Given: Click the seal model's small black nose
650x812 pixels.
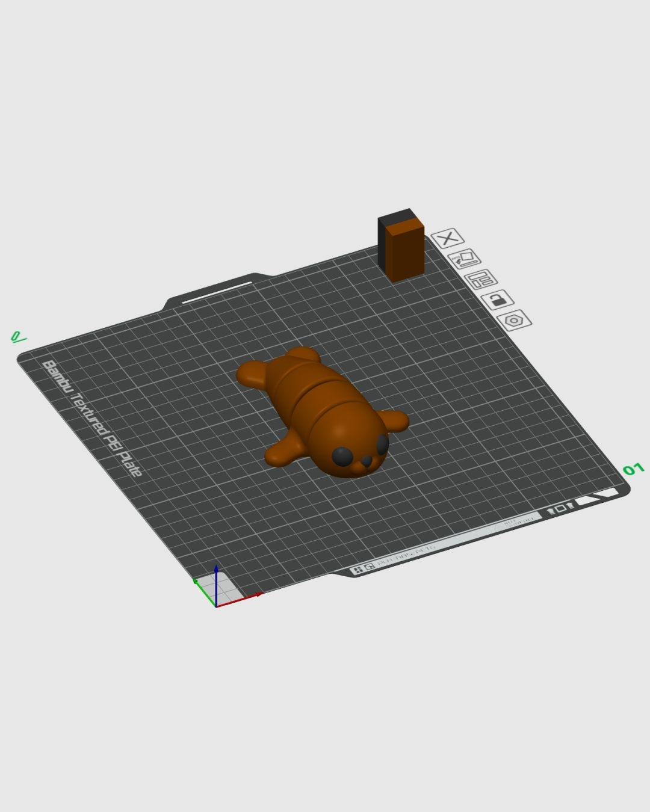Looking at the screenshot, I should click(366, 462).
